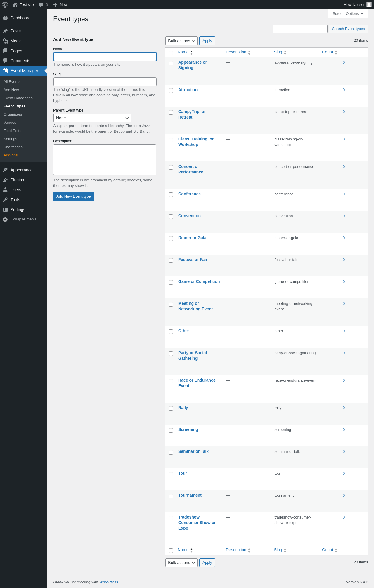The width and height of the screenshot is (374, 588).
Task: Click the Test site home icon
Action: pos(15,5)
